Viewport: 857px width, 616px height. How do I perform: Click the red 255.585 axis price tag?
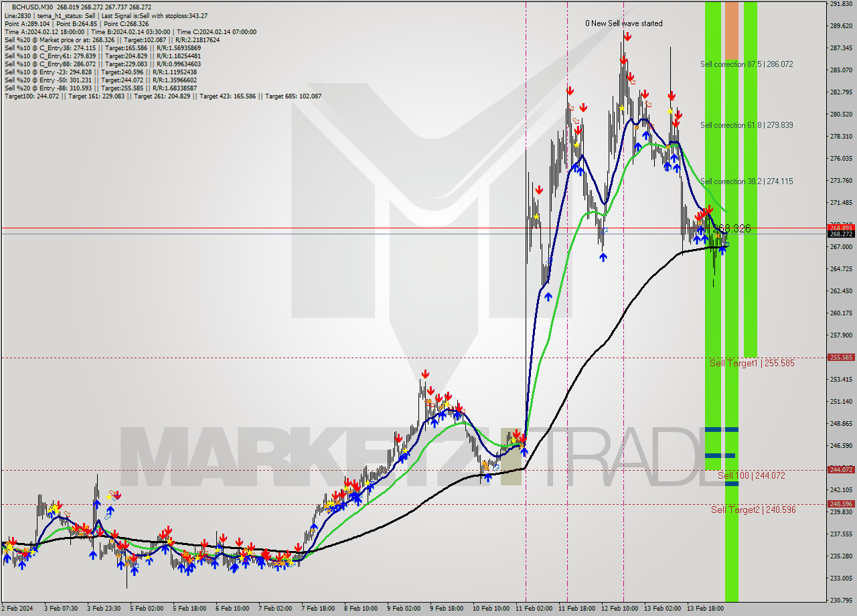pos(841,358)
